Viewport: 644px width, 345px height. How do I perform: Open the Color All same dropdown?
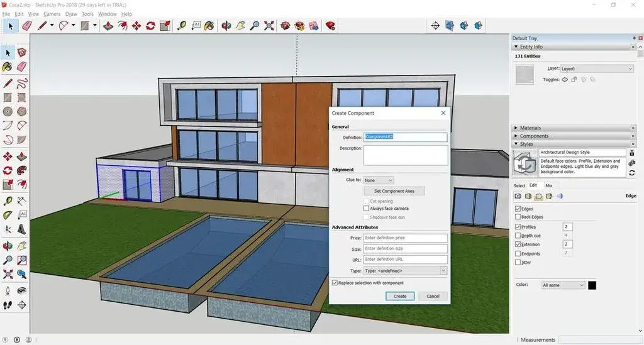pyautogui.click(x=563, y=285)
